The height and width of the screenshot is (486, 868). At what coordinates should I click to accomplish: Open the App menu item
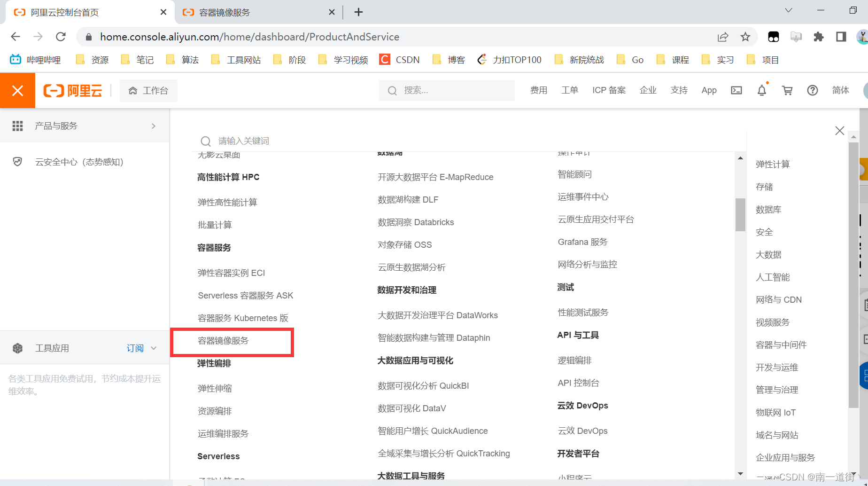point(709,90)
